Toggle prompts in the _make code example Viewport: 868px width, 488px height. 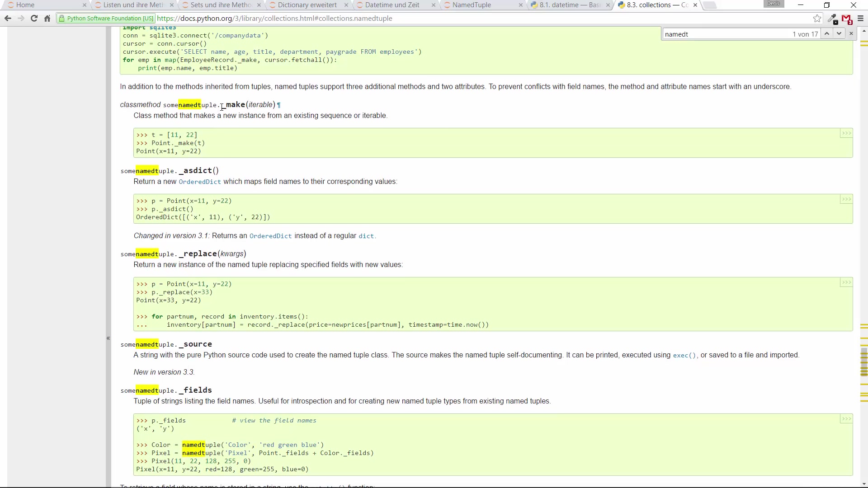(846, 133)
